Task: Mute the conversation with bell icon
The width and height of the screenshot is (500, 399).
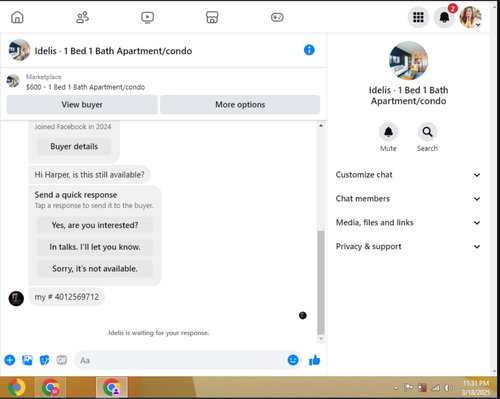Action: pos(388,132)
